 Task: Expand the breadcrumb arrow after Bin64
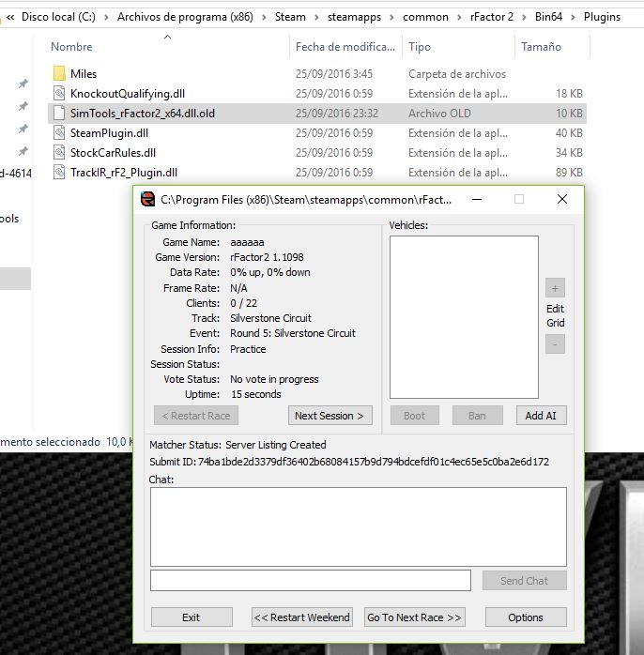[x=573, y=17]
